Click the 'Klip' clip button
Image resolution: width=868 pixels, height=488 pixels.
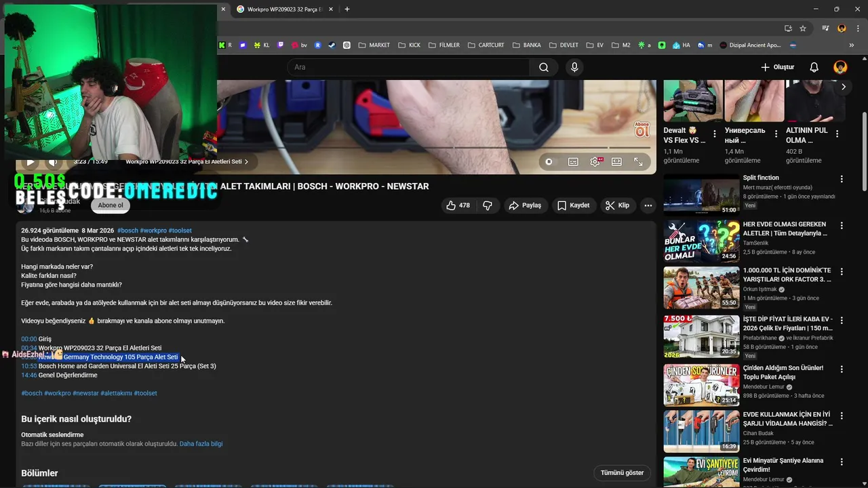(617, 205)
